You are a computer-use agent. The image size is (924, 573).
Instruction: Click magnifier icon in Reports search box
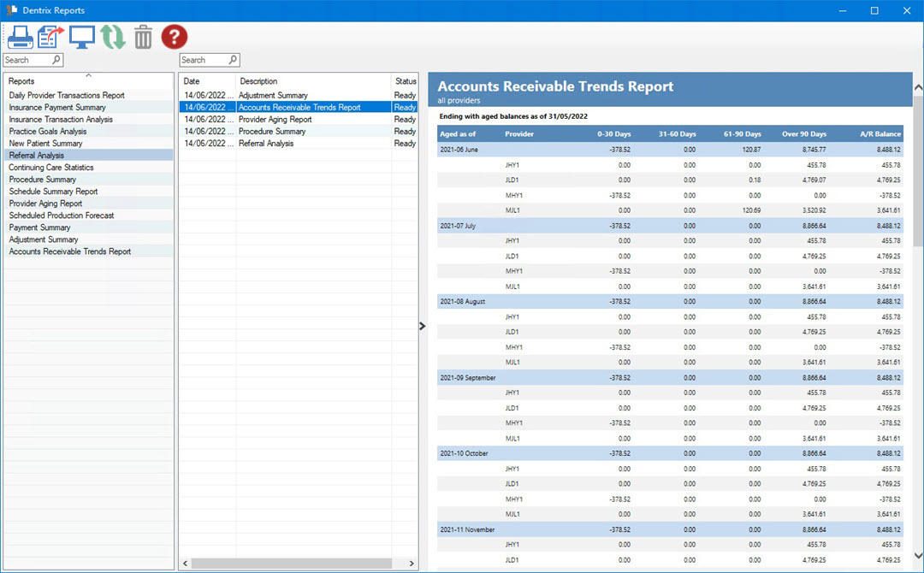(x=56, y=60)
